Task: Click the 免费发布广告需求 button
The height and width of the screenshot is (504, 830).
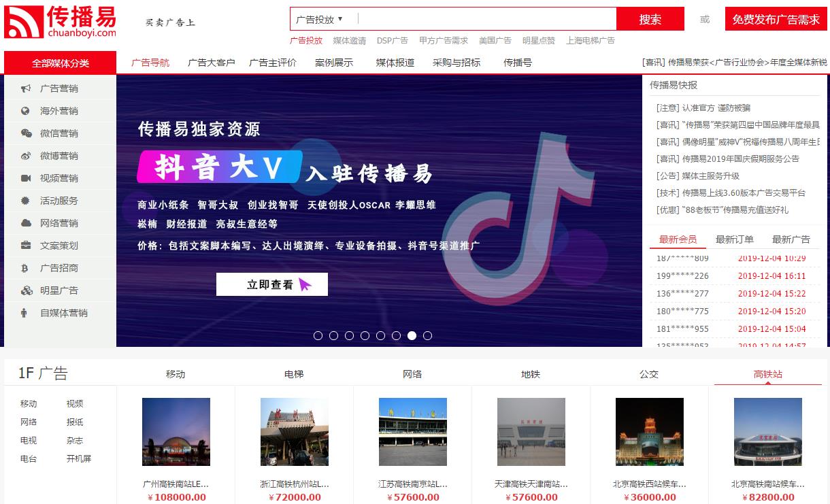Action: click(776, 19)
